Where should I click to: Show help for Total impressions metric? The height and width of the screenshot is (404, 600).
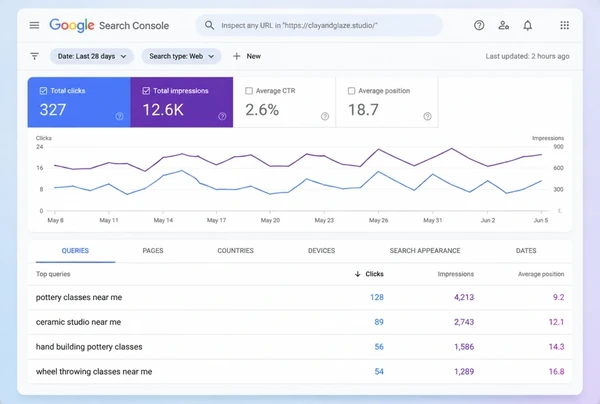pyautogui.click(x=222, y=116)
